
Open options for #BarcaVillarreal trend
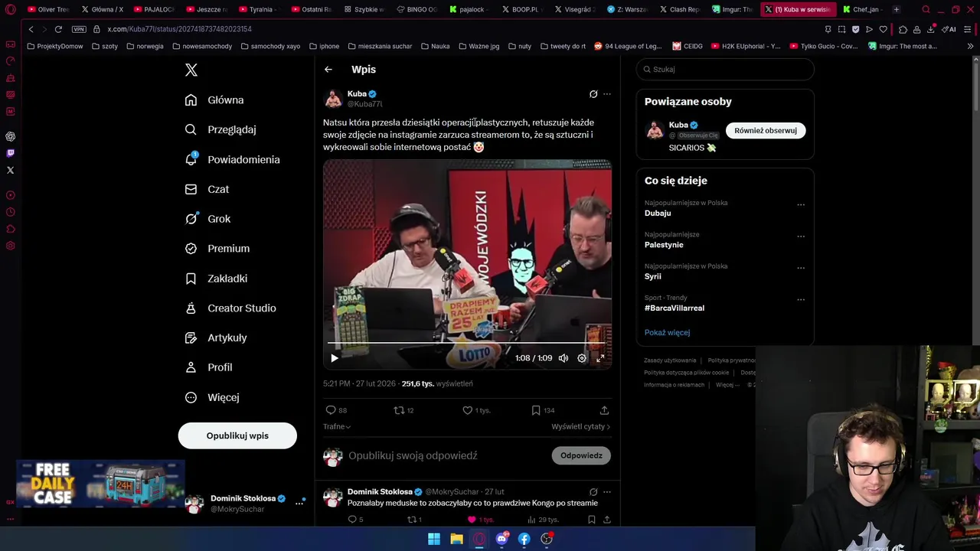point(801,300)
